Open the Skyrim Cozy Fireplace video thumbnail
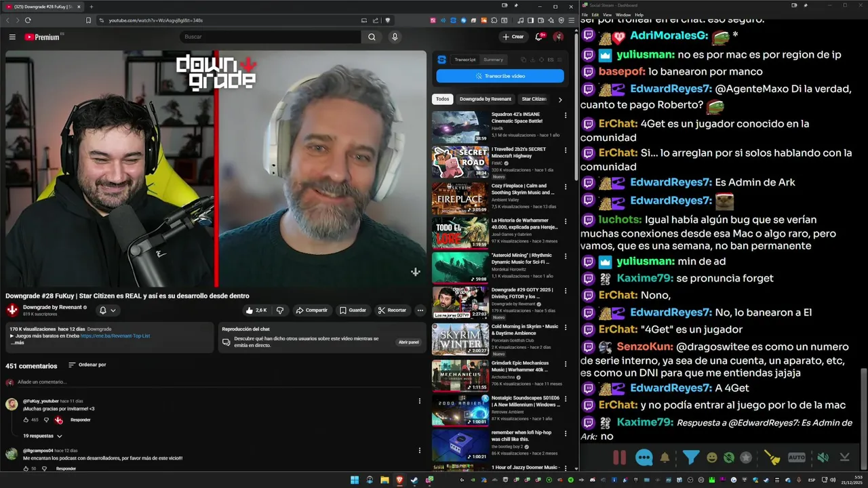The image size is (868, 488). (460, 197)
